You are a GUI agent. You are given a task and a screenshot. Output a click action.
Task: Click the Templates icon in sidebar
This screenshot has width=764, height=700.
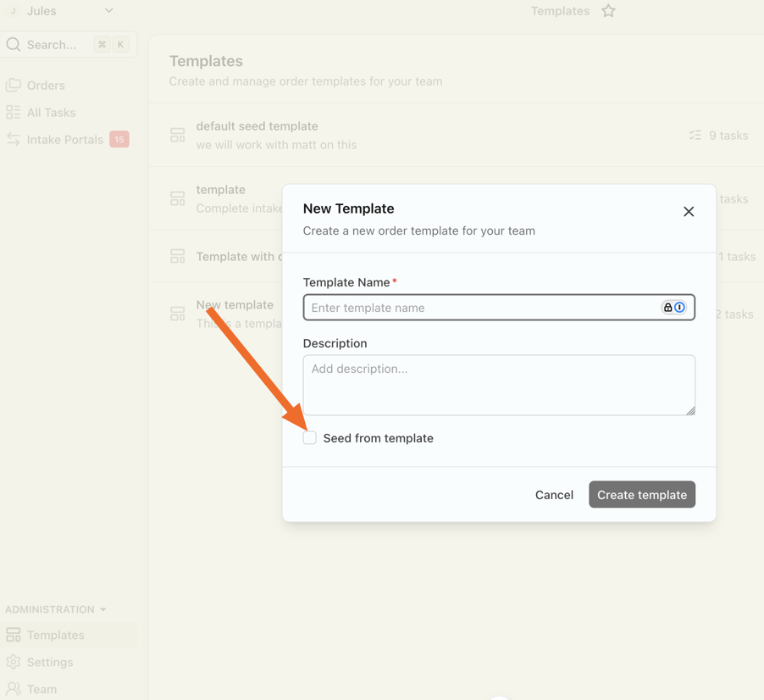coord(14,635)
